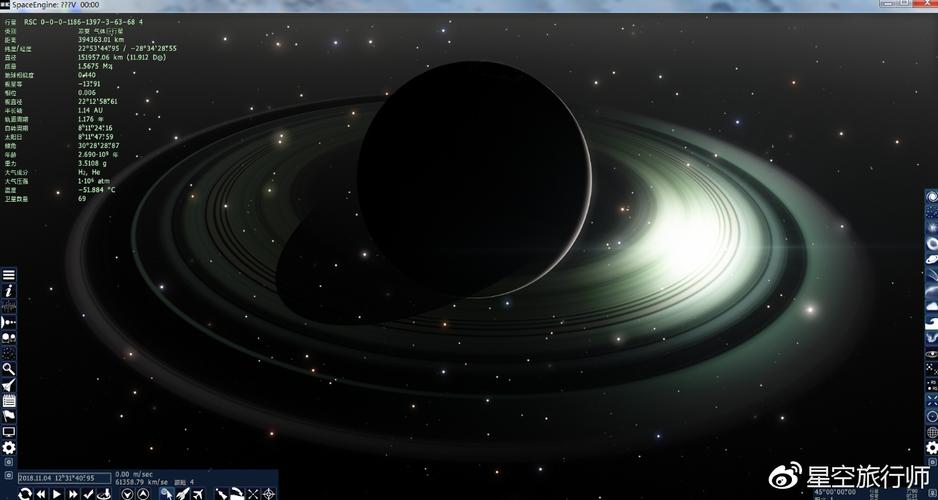Toggle water wave icon in right toolbar

[x=932, y=324]
